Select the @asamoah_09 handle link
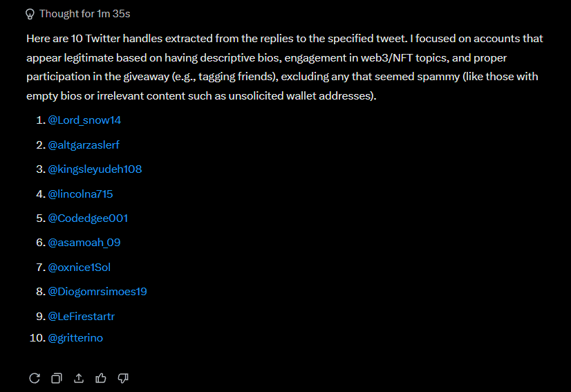The image size is (571, 392). 84,243
